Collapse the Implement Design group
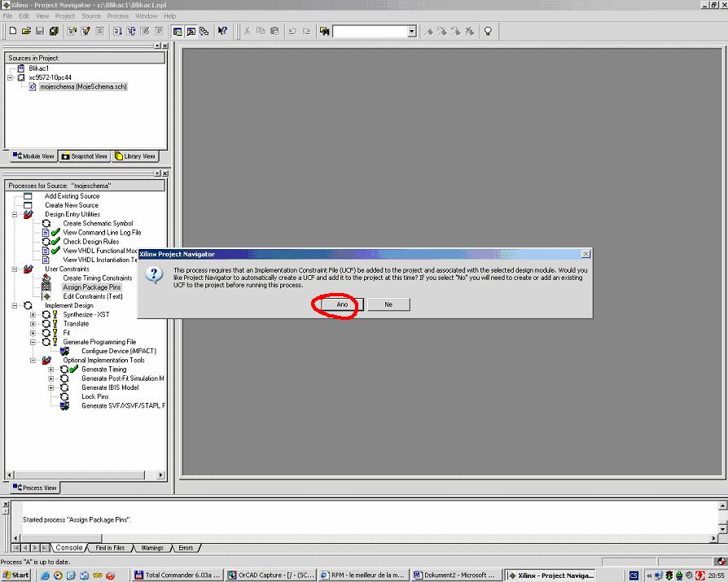Image resolution: width=728 pixels, height=582 pixels. pos(15,305)
